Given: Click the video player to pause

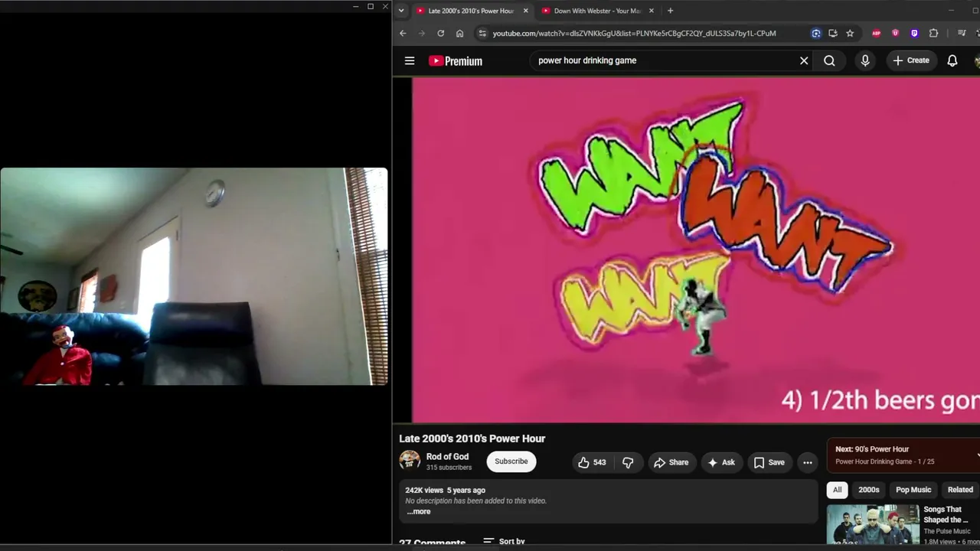Looking at the screenshot, I should coord(696,249).
